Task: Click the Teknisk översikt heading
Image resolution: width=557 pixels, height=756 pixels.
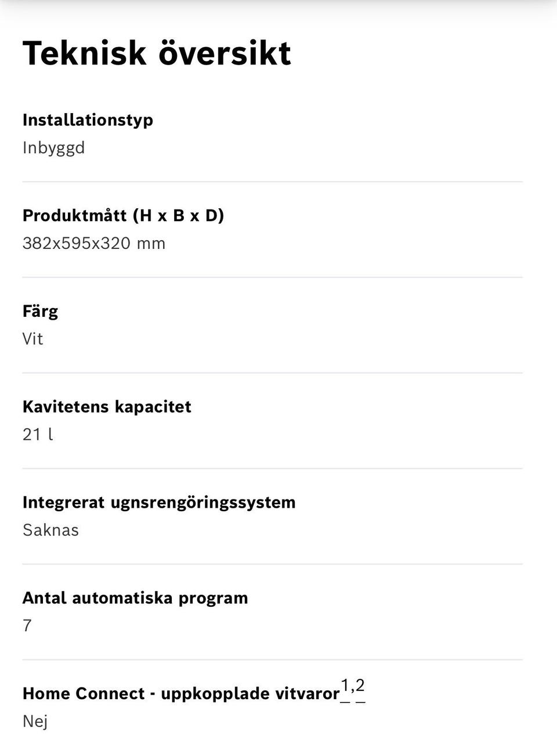Action: click(157, 53)
